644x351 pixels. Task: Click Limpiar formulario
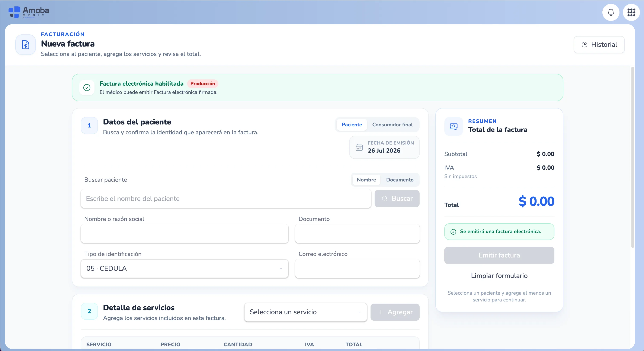499,275
